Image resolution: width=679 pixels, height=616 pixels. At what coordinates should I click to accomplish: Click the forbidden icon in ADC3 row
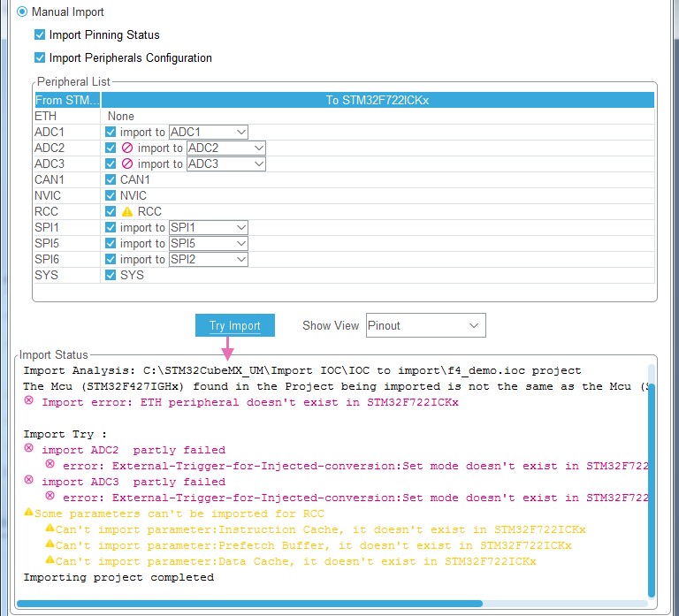coord(127,164)
